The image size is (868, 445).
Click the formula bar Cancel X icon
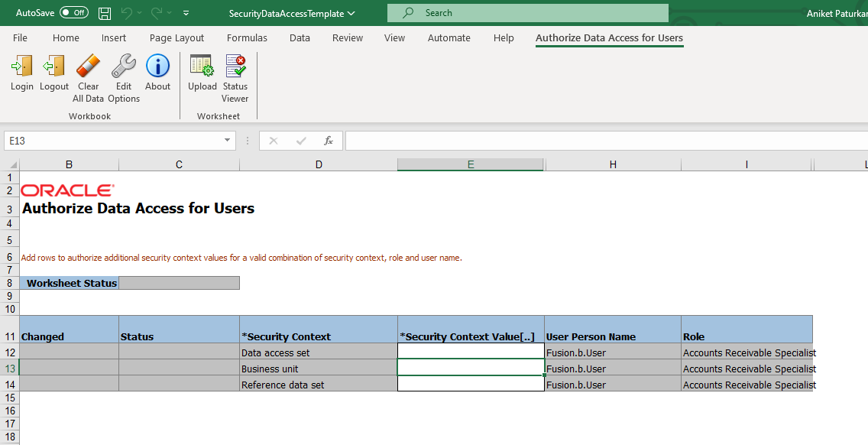click(x=274, y=141)
